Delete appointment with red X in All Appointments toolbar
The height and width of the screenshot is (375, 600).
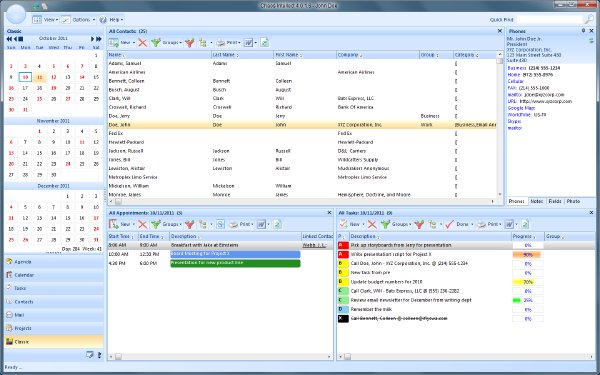pos(142,224)
